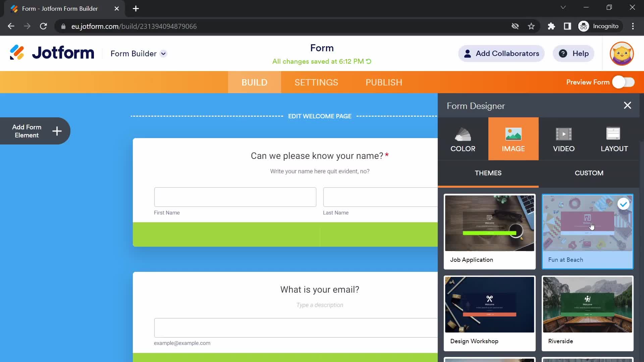644x362 pixels.
Task: Select the LAYOUT theme option
Action: pos(614,138)
